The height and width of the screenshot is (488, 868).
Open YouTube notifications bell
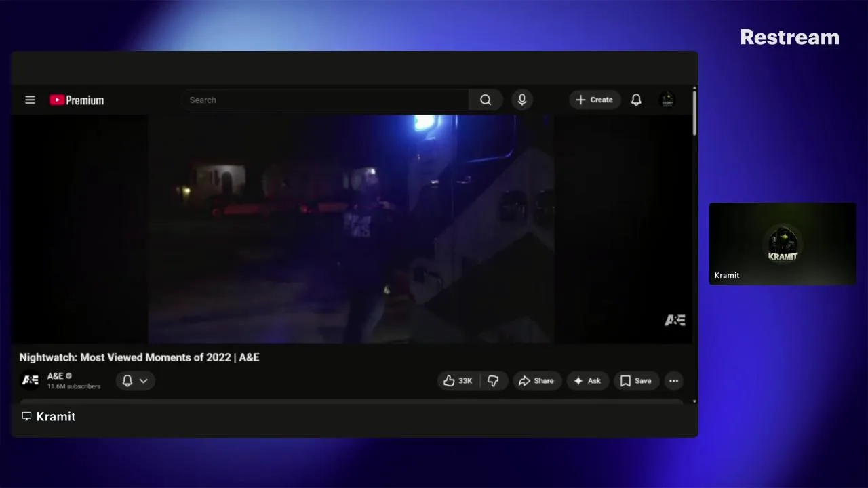click(x=636, y=100)
